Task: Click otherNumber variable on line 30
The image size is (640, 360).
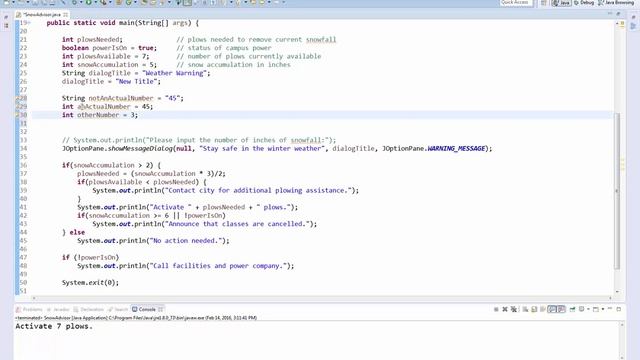Action: (98, 115)
